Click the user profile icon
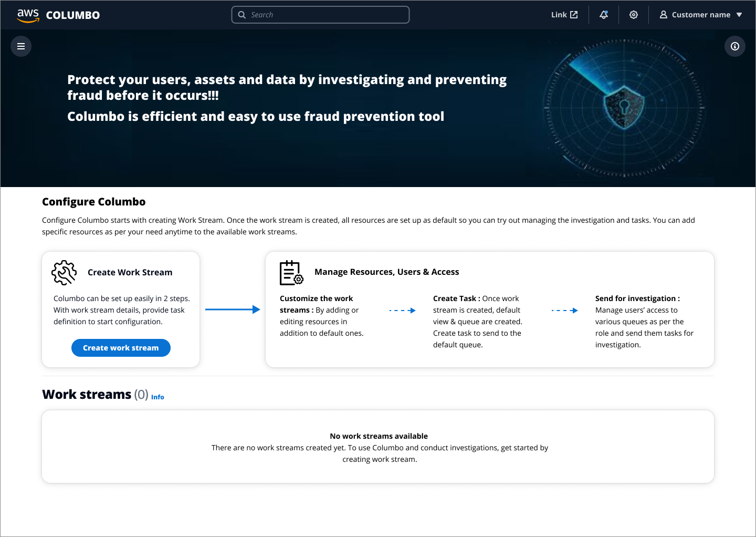Image resolution: width=756 pixels, height=537 pixels. (664, 15)
